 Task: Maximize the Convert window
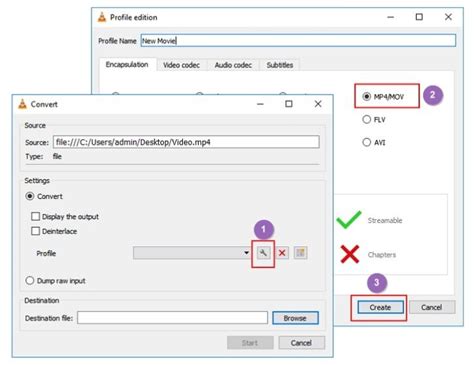coord(289,104)
